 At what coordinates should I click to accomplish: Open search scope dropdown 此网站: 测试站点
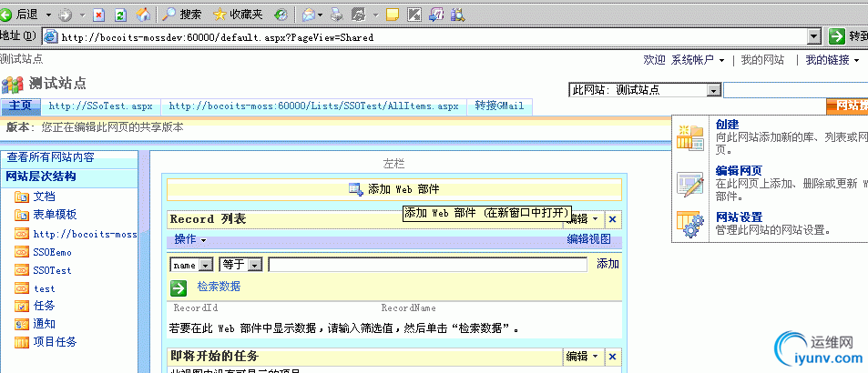pos(644,90)
